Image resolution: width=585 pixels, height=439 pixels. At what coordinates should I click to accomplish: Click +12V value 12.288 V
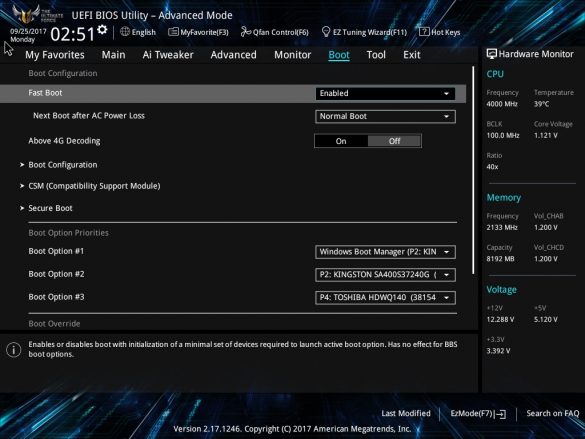click(500, 320)
